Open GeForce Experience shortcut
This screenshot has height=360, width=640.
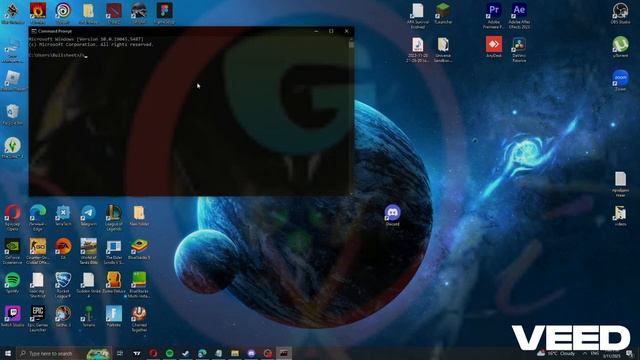pos(13,251)
